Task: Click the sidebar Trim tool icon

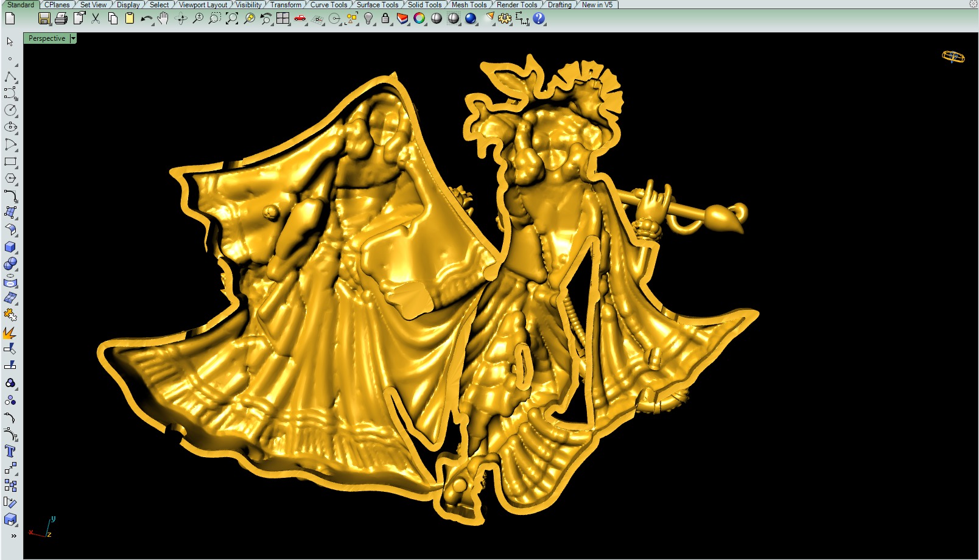Action: click(x=10, y=349)
